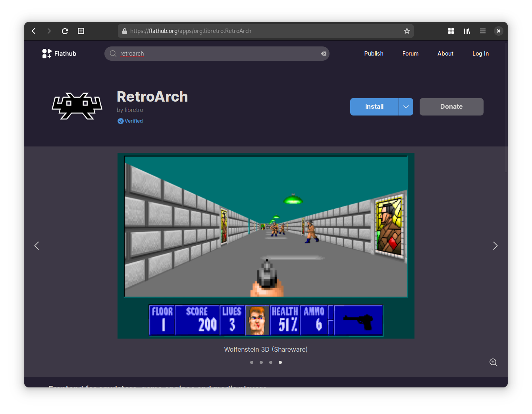Show the previous screenshot
532x414 pixels.
tap(37, 246)
